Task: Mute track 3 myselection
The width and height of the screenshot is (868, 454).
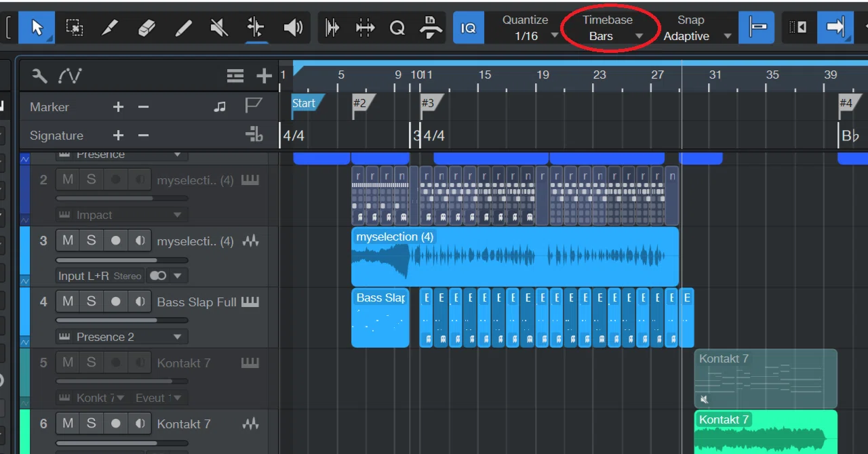Action: pyautogui.click(x=68, y=241)
